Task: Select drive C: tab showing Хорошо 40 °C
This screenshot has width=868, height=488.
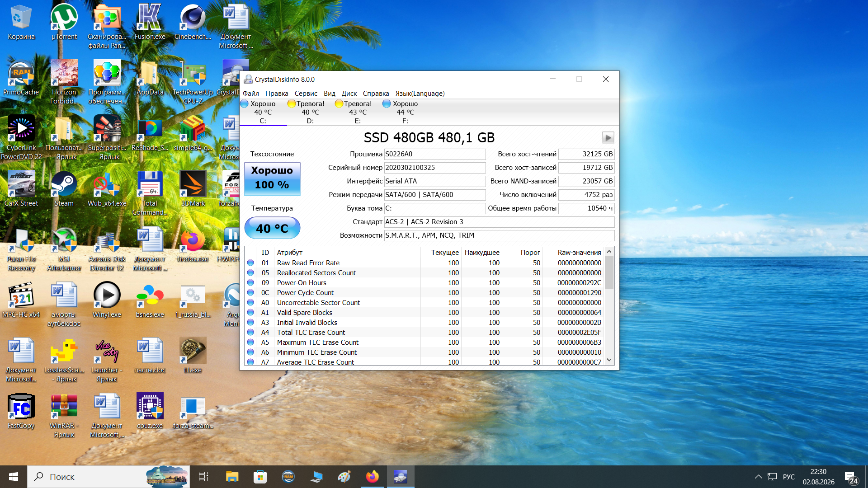Action: pyautogui.click(x=263, y=112)
